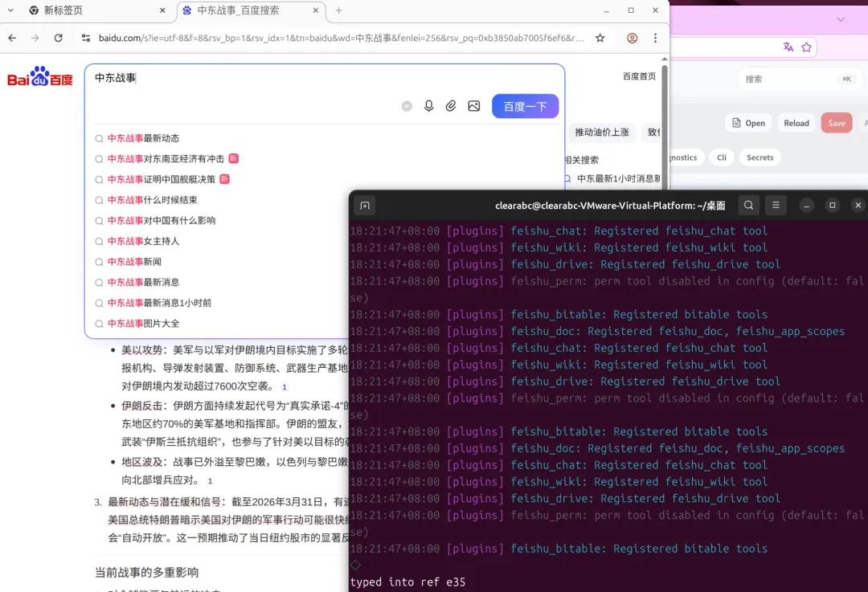Reload the Baidu page
The image size is (868, 592).
point(58,39)
